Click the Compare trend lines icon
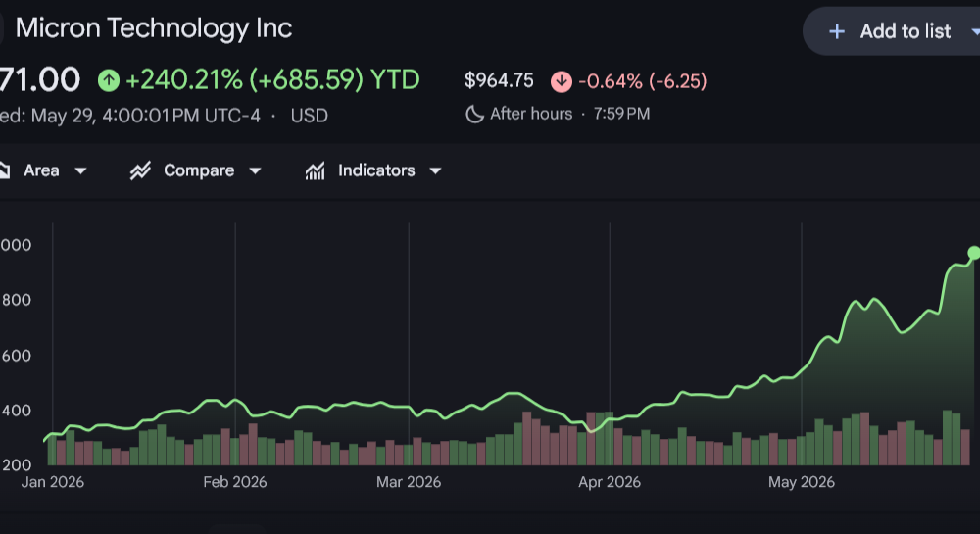 coord(140,170)
